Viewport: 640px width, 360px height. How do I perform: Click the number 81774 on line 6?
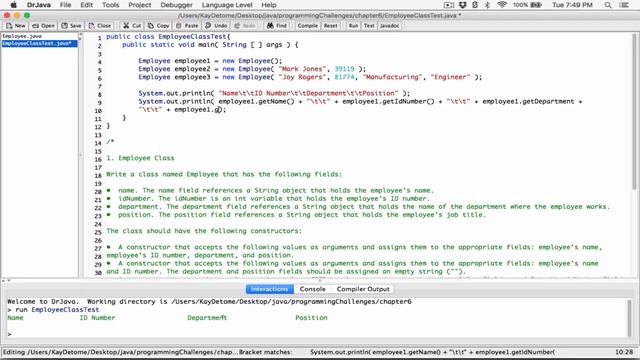point(344,77)
